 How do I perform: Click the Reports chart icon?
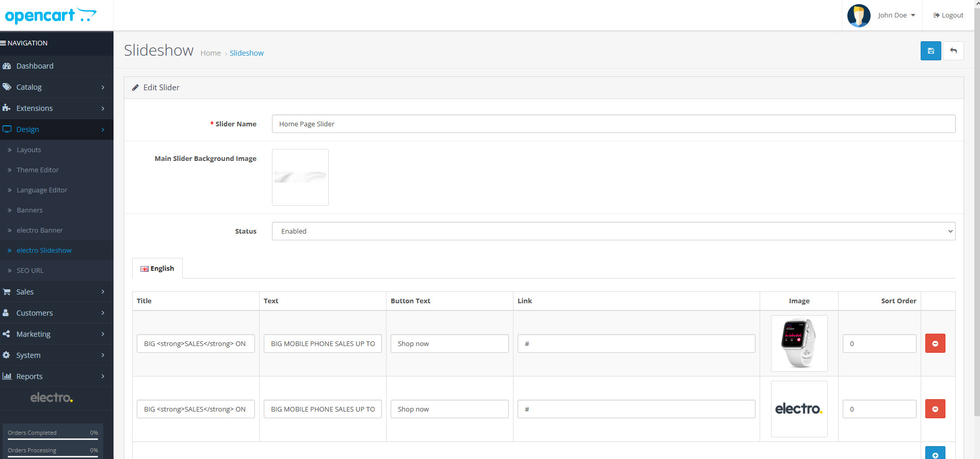coord(7,376)
